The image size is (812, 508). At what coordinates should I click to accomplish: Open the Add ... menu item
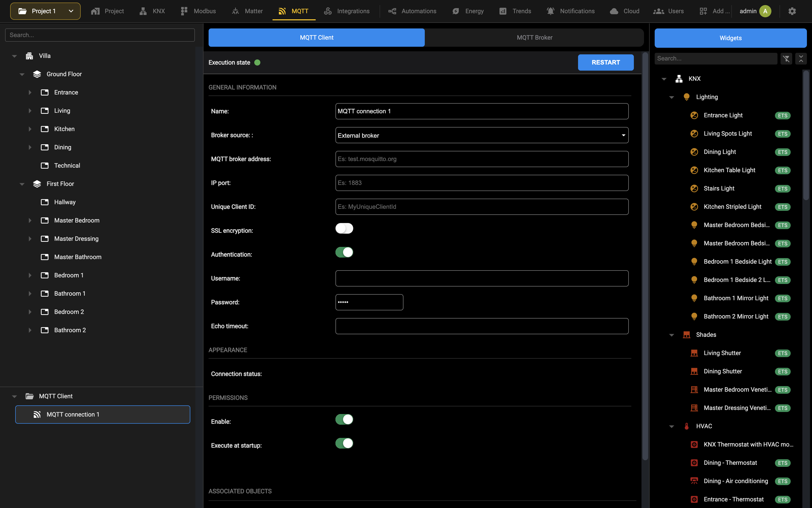tap(715, 11)
